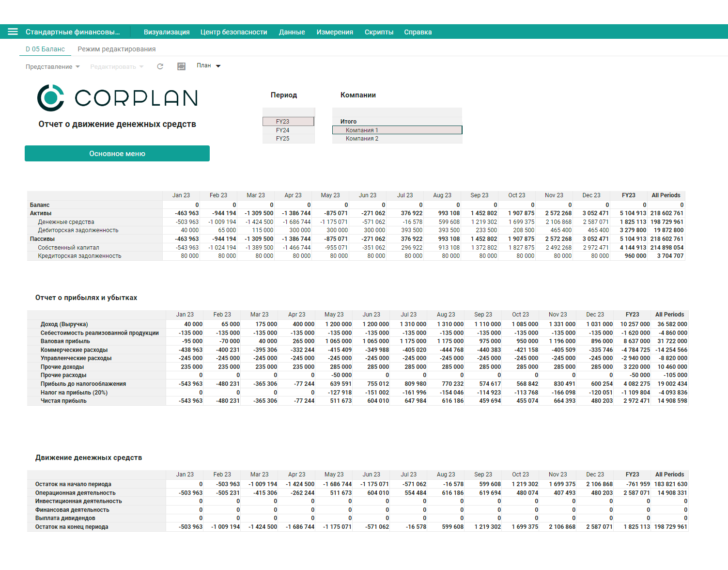The image size is (728, 570).
Task: Open the Визуализация menu
Action: click(166, 32)
